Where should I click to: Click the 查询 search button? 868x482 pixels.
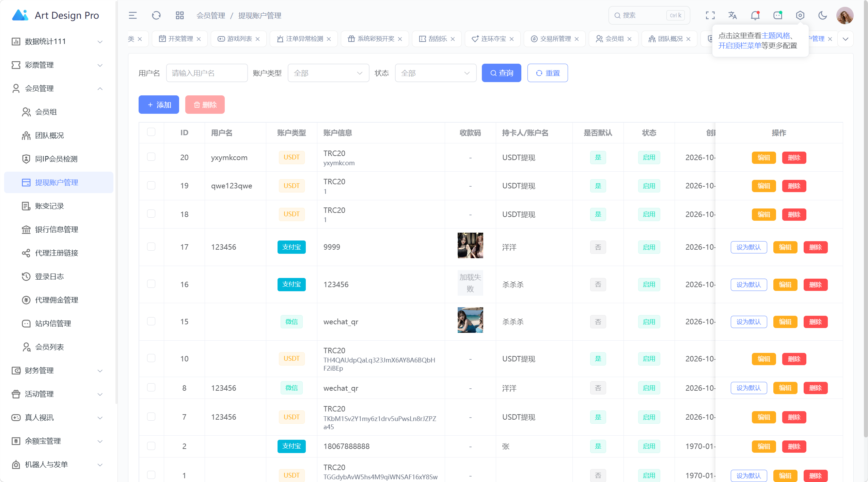(x=501, y=73)
